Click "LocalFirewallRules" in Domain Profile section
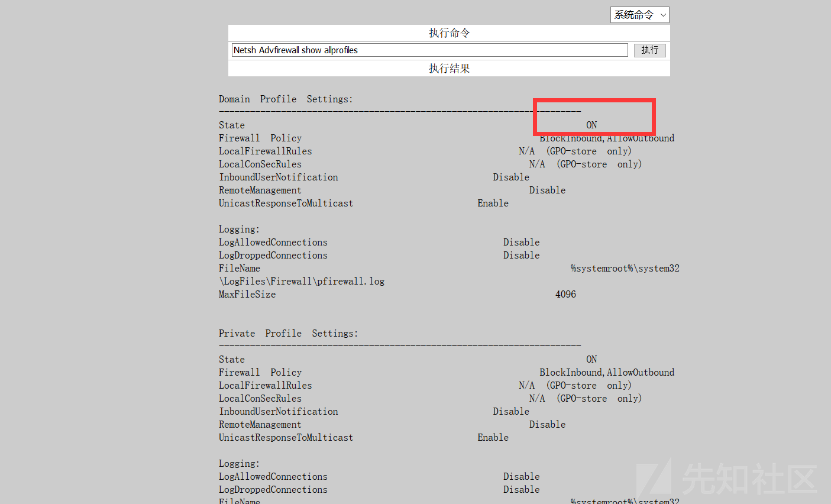 tap(265, 151)
